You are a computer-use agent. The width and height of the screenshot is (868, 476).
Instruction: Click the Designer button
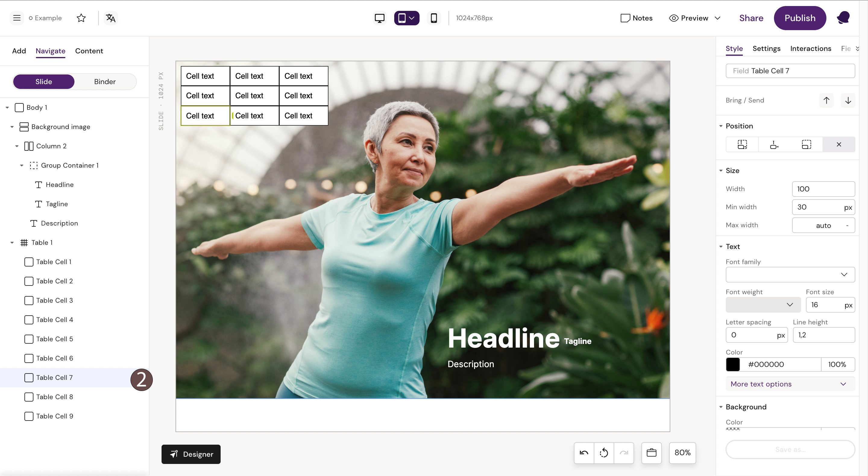pyautogui.click(x=191, y=454)
